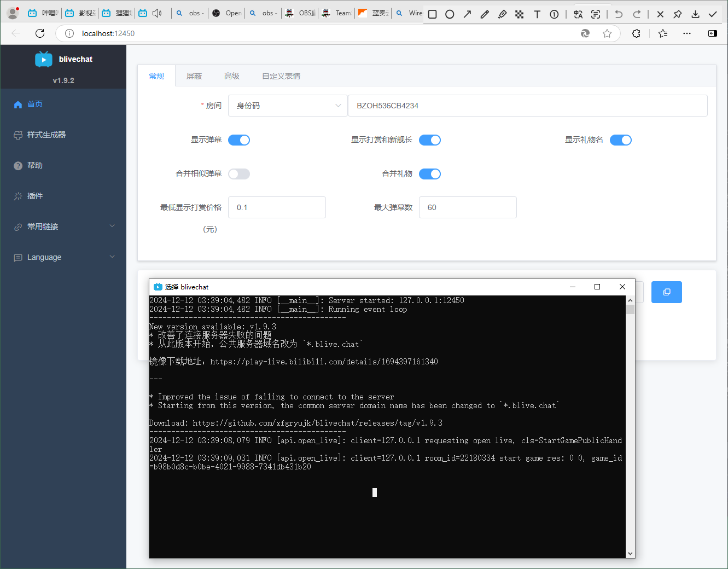Expand the Language sidebar menu
The image size is (728, 569).
(63, 257)
